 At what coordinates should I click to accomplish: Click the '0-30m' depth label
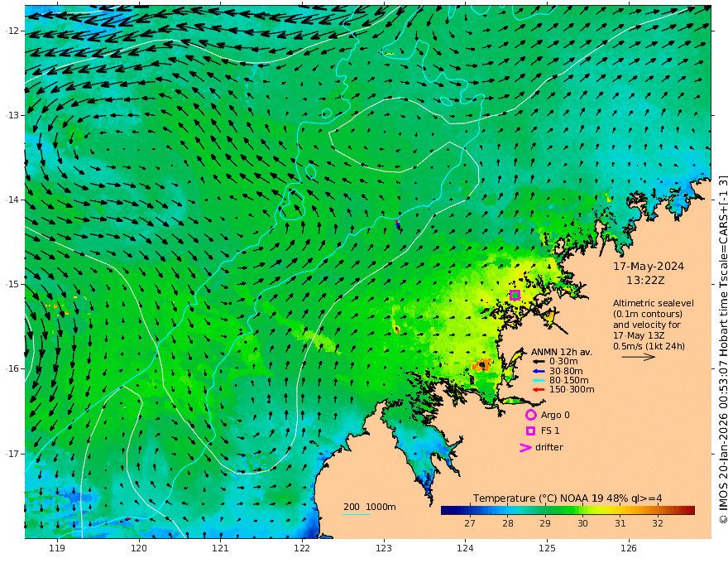tap(563, 362)
